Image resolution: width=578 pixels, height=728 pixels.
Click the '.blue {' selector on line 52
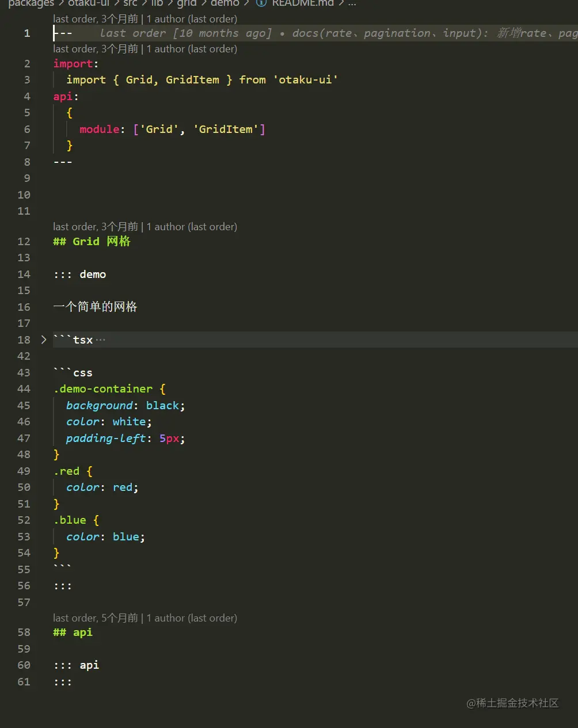point(77,520)
